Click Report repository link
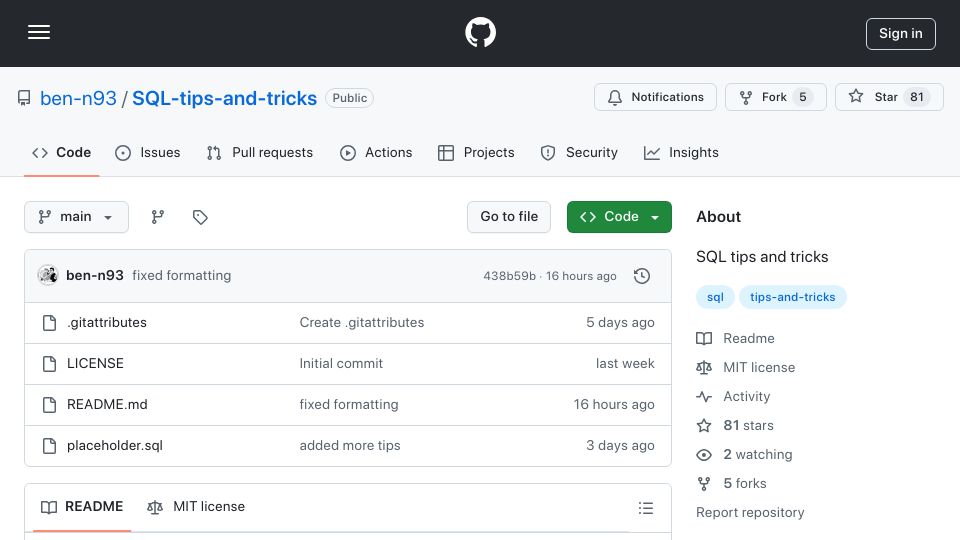Screen dimensions: 960x540 [x=750, y=512]
